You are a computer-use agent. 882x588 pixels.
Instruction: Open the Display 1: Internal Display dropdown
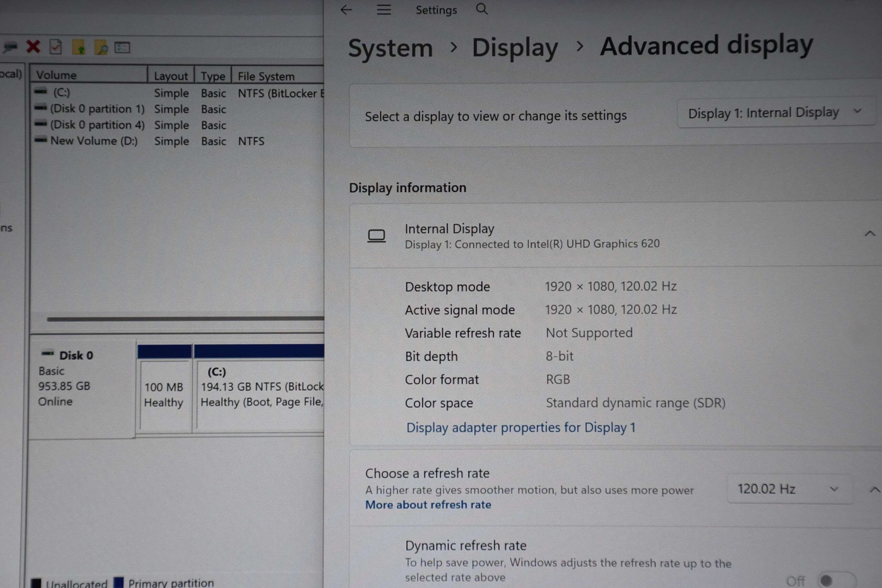[776, 113]
